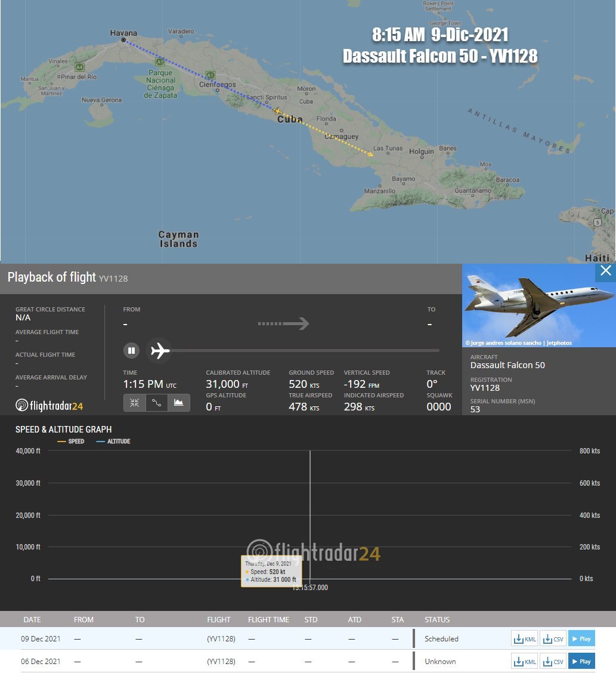Image resolution: width=616 pixels, height=673 pixels.
Task: Click the airplane marker on the playback slider
Action: (x=160, y=351)
